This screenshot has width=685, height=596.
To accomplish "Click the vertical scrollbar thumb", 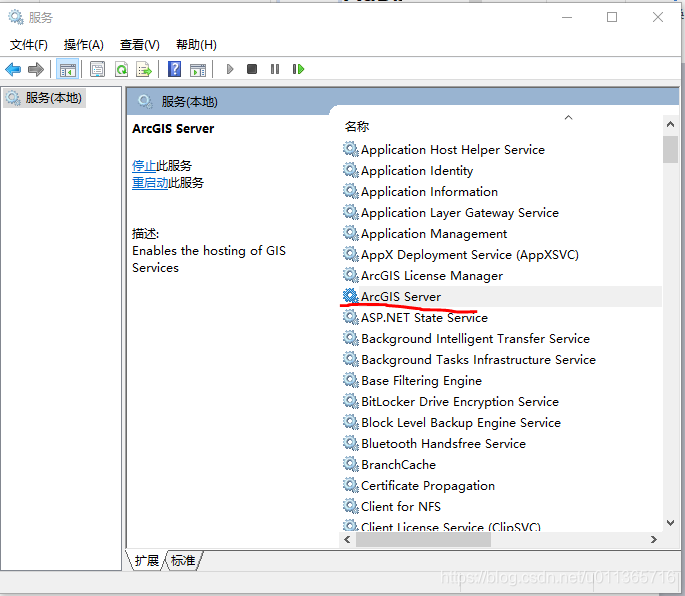I will click(x=670, y=149).
